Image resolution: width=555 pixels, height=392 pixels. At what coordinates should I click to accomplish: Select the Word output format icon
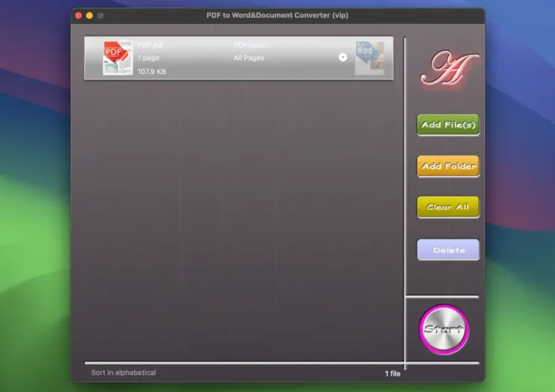370,58
